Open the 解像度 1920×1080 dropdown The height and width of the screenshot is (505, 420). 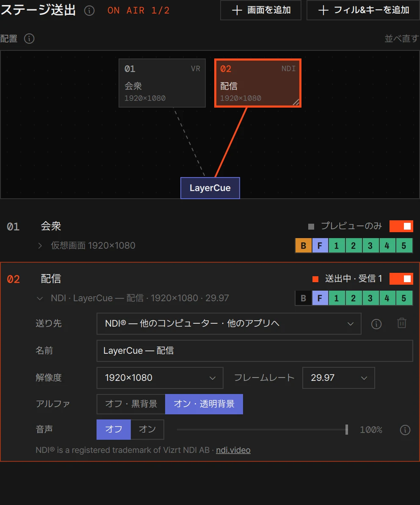[160, 377]
